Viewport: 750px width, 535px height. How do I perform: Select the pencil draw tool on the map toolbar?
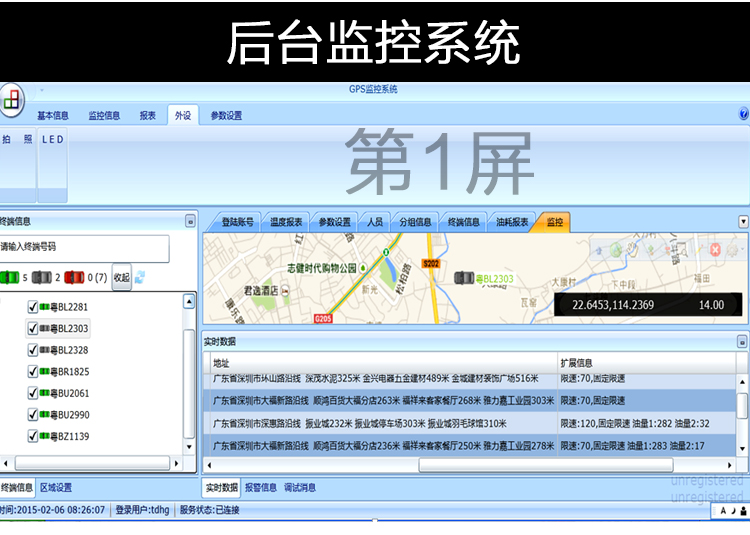point(699,250)
